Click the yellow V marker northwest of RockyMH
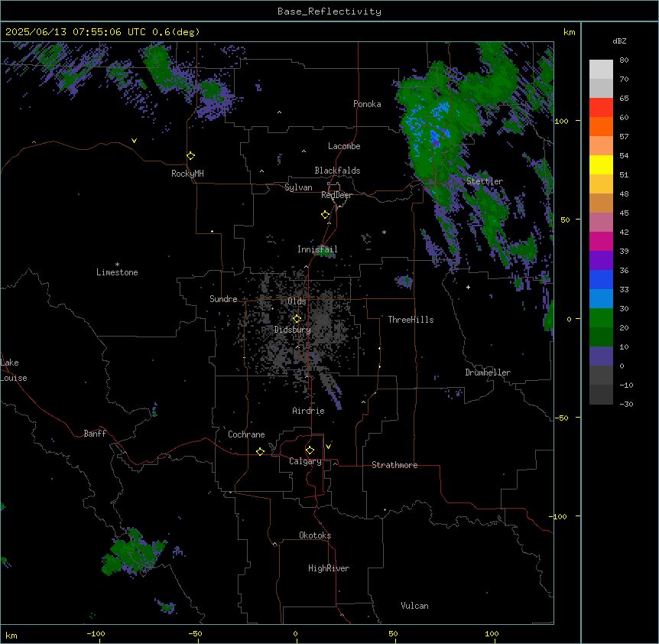659x644 pixels. click(x=134, y=141)
